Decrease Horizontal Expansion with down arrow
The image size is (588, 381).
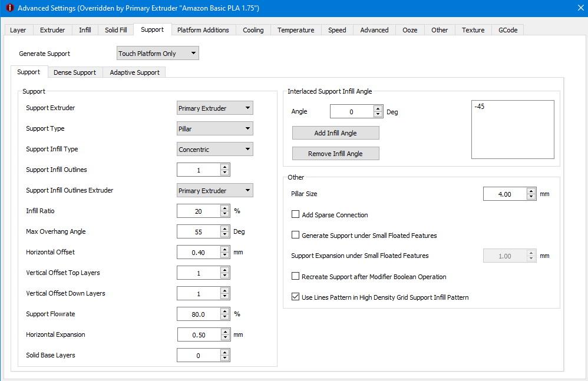point(225,337)
